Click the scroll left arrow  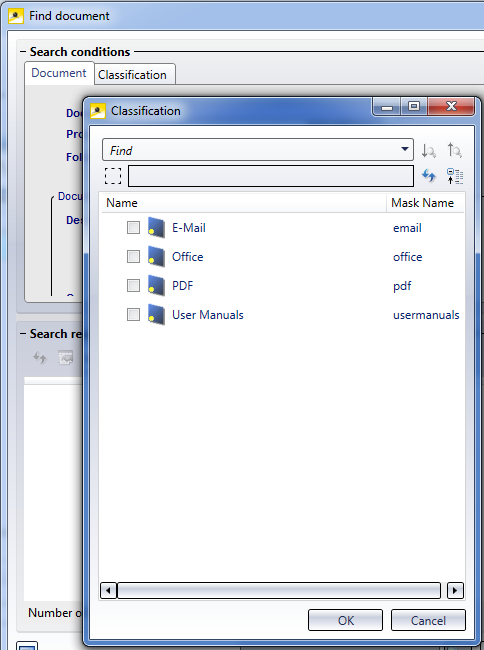[109, 590]
